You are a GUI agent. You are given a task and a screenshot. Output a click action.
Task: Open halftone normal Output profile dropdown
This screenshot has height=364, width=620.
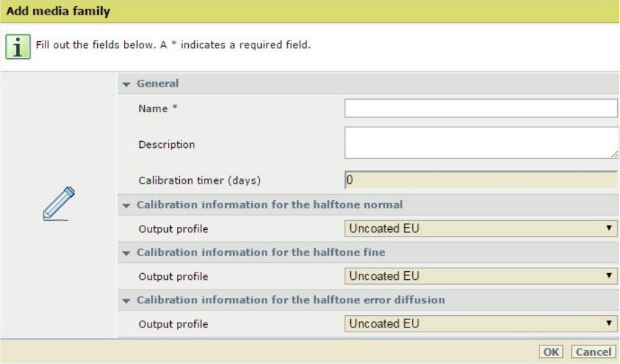tap(481, 228)
